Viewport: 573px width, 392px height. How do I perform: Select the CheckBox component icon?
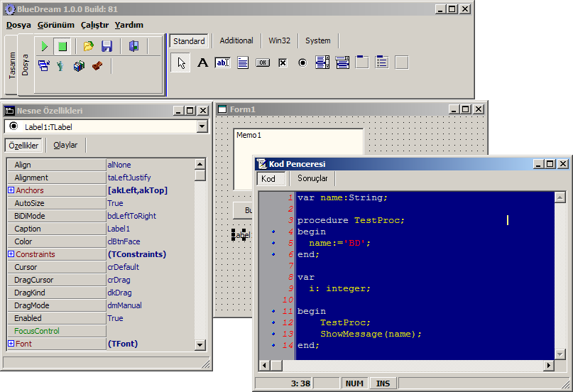283,62
